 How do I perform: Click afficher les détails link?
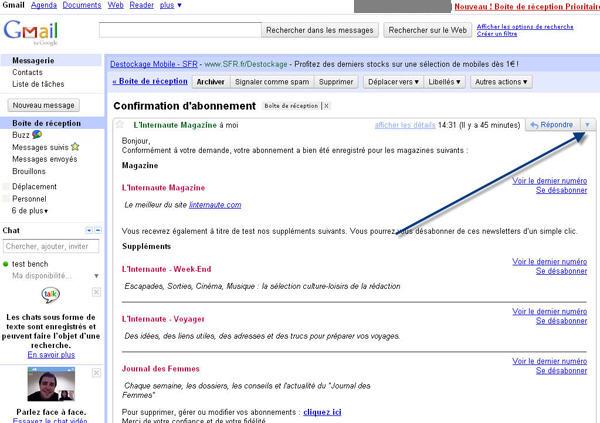pyautogui.click(x=405, y=125)
